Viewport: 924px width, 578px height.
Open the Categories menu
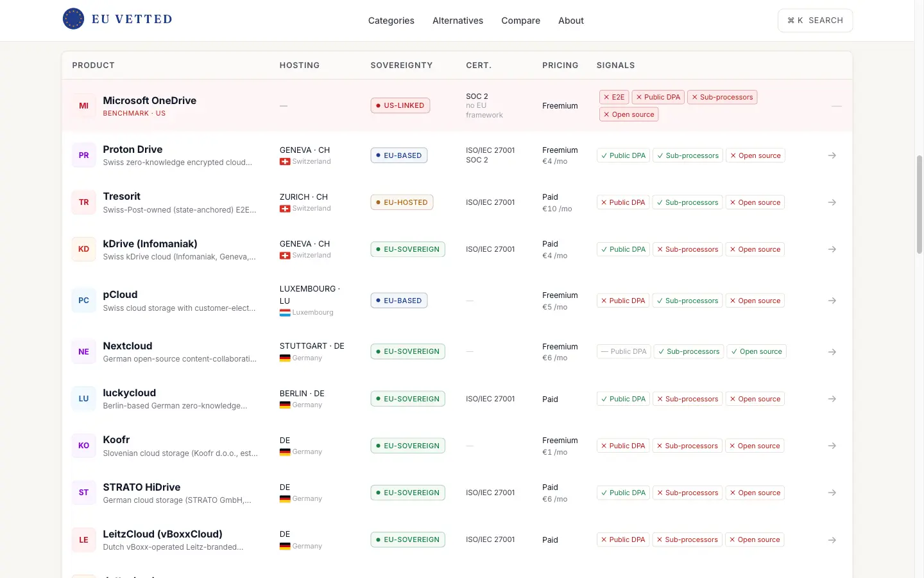[x=391, y=21]
